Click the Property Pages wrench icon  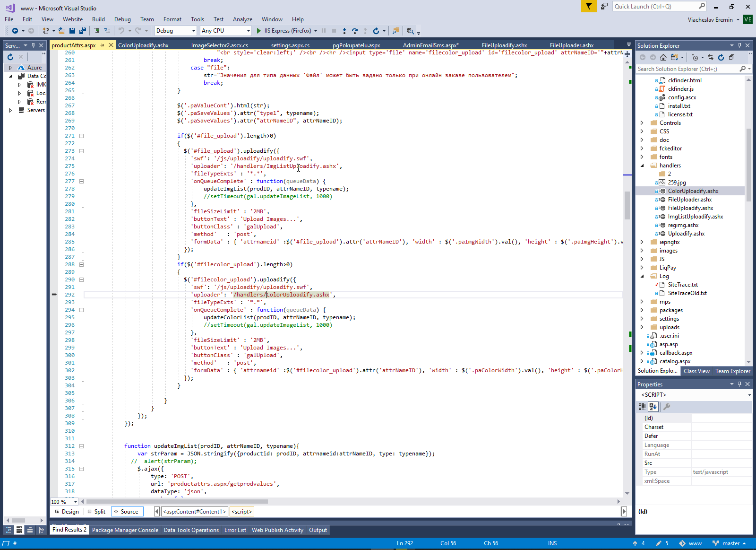point(667,406)
